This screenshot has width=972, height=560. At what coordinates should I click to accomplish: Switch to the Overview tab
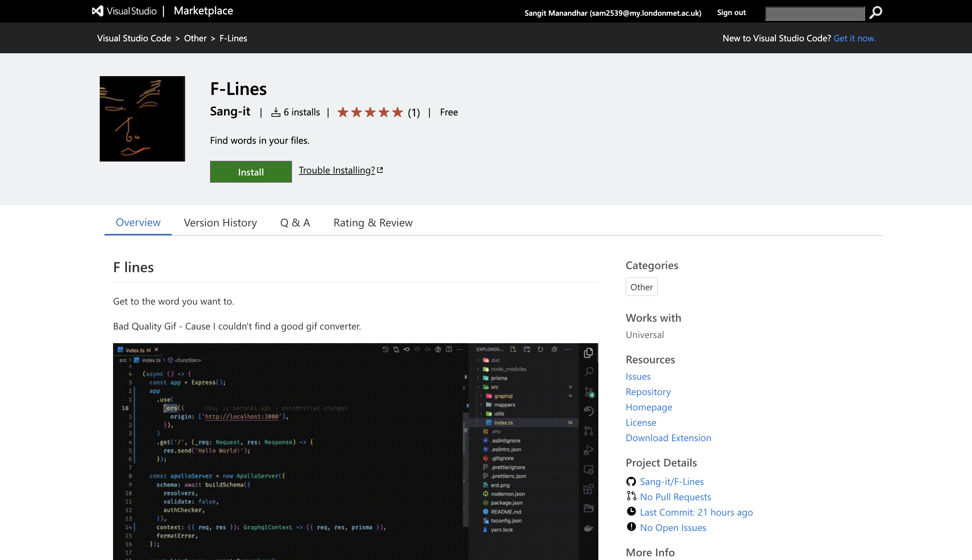(138, 223)
